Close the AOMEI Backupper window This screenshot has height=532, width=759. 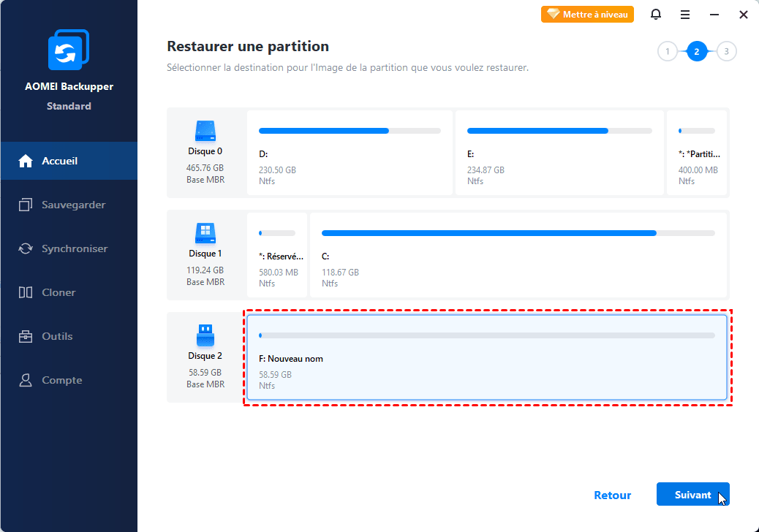pos(744,15)
